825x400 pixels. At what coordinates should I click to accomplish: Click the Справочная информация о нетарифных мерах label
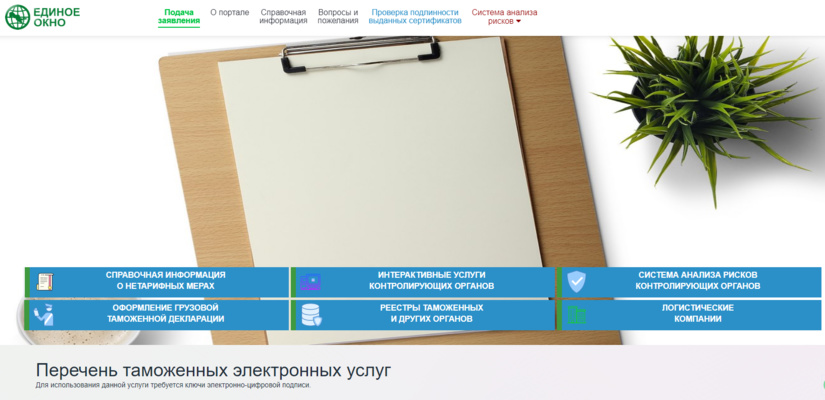click(165, 281)
